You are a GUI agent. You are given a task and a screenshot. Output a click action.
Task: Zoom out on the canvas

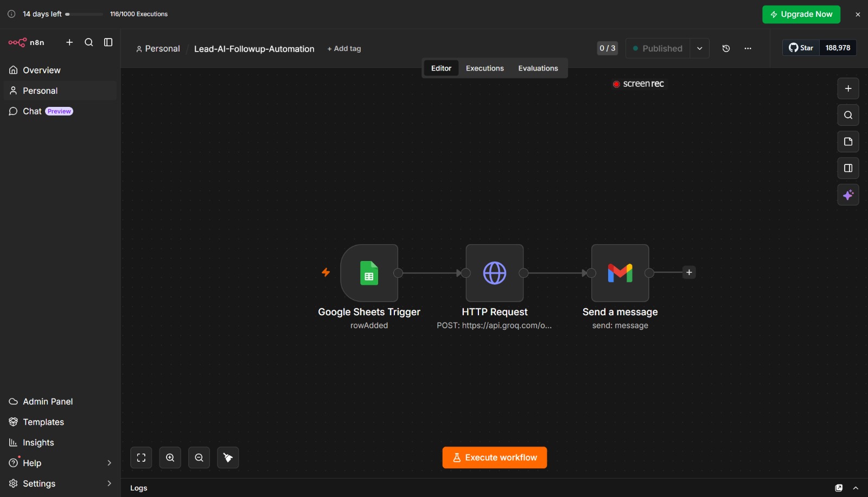tap(199, 457)
